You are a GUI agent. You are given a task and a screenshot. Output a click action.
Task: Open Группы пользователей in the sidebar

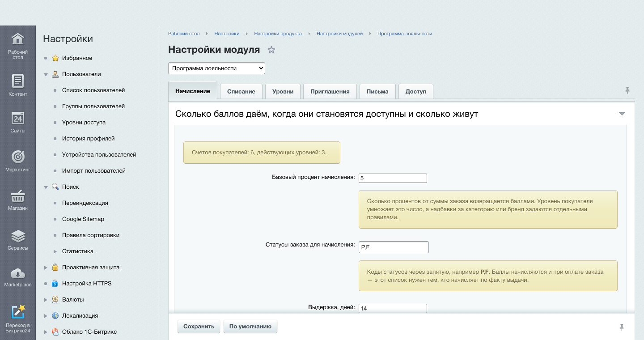click(93, 106)
